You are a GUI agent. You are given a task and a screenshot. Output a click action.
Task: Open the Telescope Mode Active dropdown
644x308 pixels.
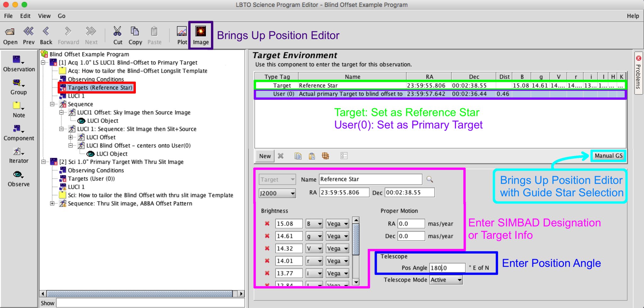point(446,280)
